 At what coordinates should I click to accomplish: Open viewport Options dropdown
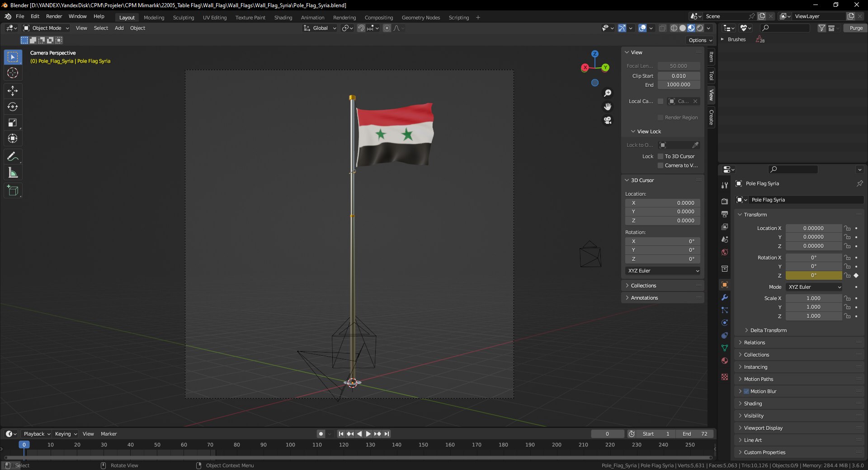pos(700,40)
